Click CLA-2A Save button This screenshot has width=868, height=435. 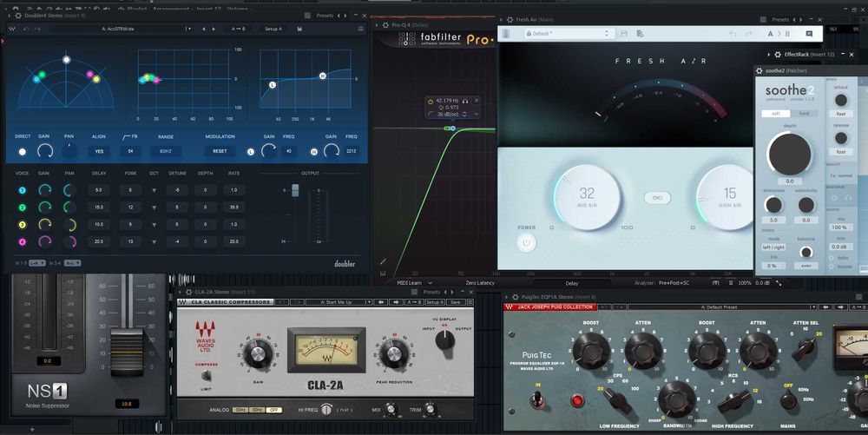tap(455, 302)
